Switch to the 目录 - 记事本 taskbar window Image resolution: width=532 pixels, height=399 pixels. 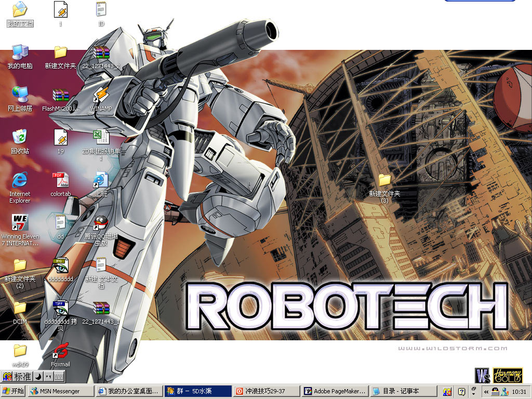pyautogui.click(x=403, y=391)
